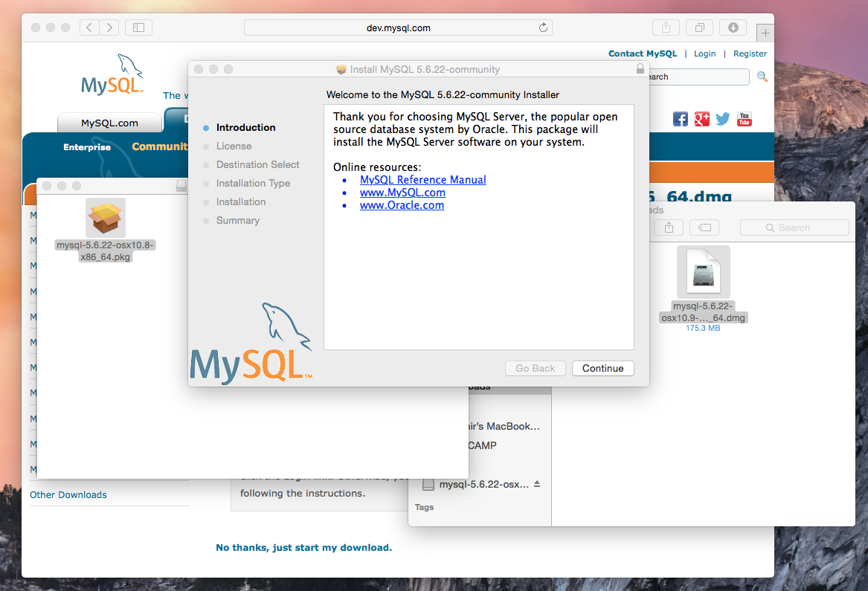868x591 pixels.
Task: Expand the Tags section in the Finder sidebar
Action: [x=424, y=507]
